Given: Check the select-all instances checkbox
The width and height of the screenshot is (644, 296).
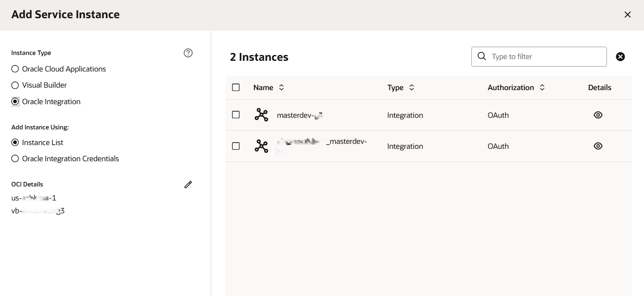Looking at the screenshot, I should tap(236, 87).
